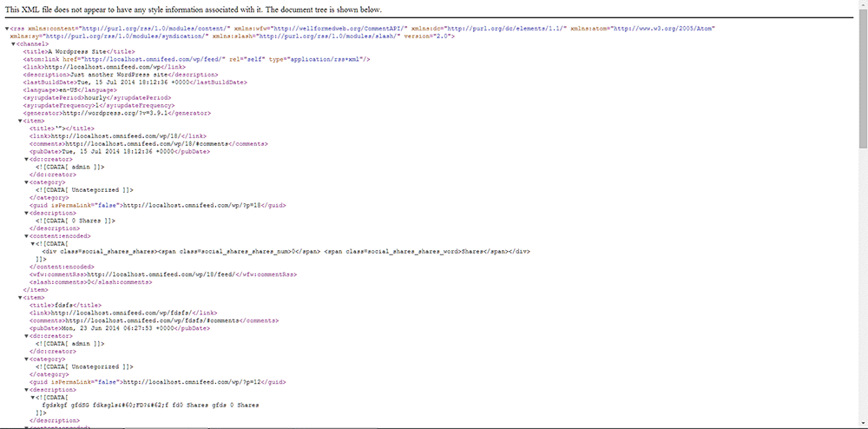Image resolution: width=868 pixels, height=429 pixels.
Task: Click guid line ending '?p=18'
Action: pos(158,205)
